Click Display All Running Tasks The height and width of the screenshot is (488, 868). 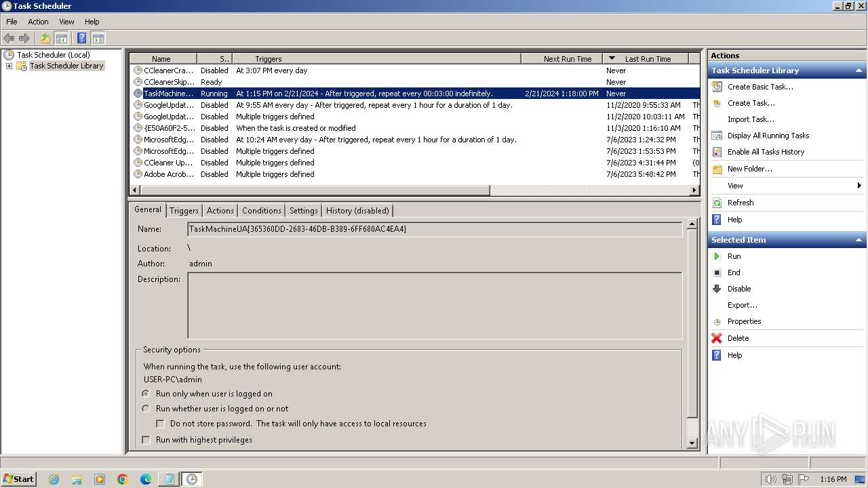click(768, 136)
